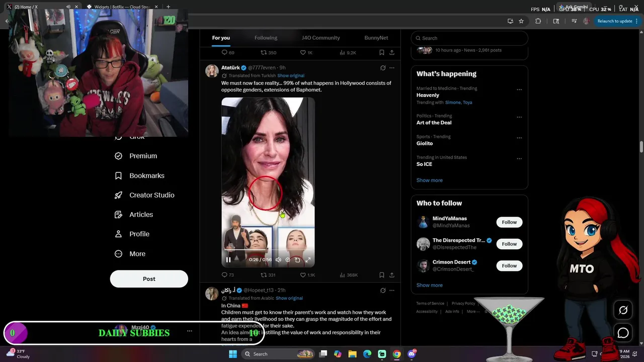Show original Turkish text

(291, 75)
